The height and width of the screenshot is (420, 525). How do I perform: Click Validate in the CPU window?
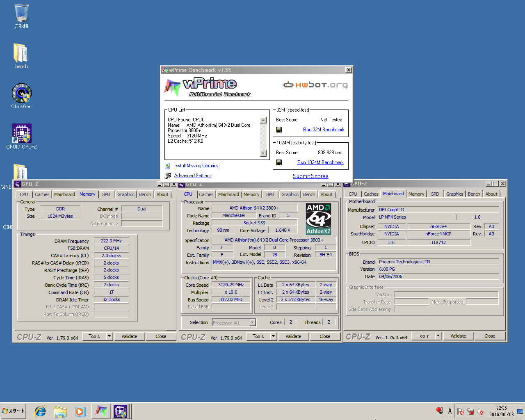click(x=293, y=336)
